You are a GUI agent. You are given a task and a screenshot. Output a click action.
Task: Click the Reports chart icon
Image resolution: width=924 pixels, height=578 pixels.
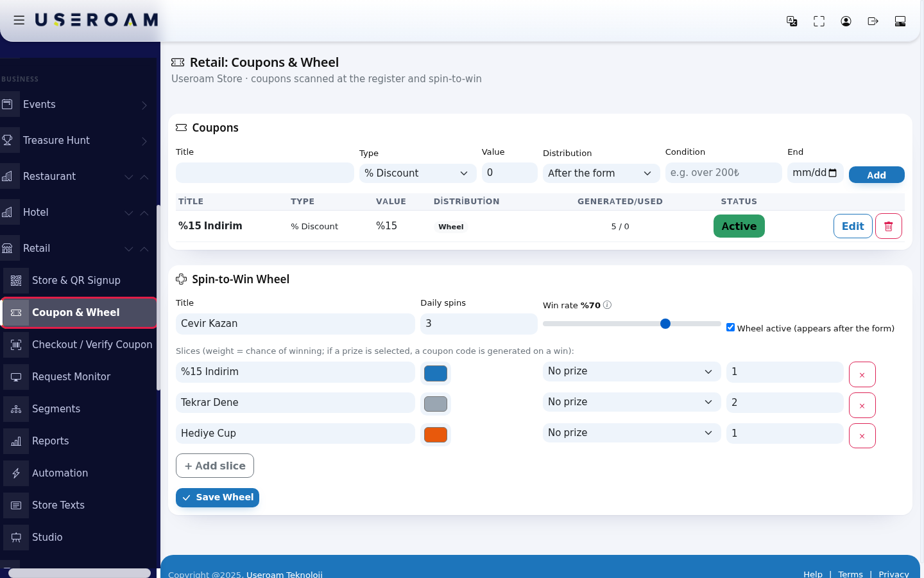(x=16, y=441)
